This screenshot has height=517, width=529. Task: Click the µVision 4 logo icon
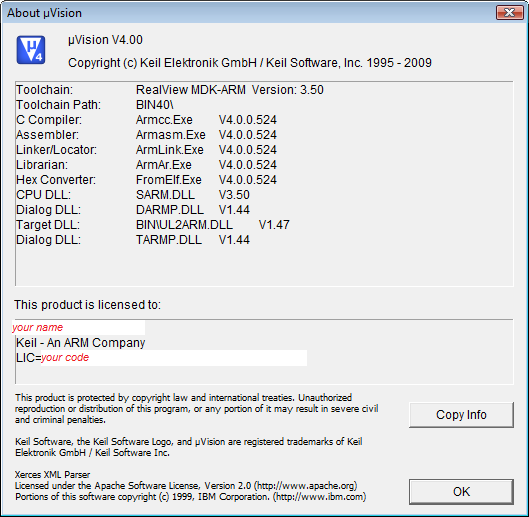point(31,50)
